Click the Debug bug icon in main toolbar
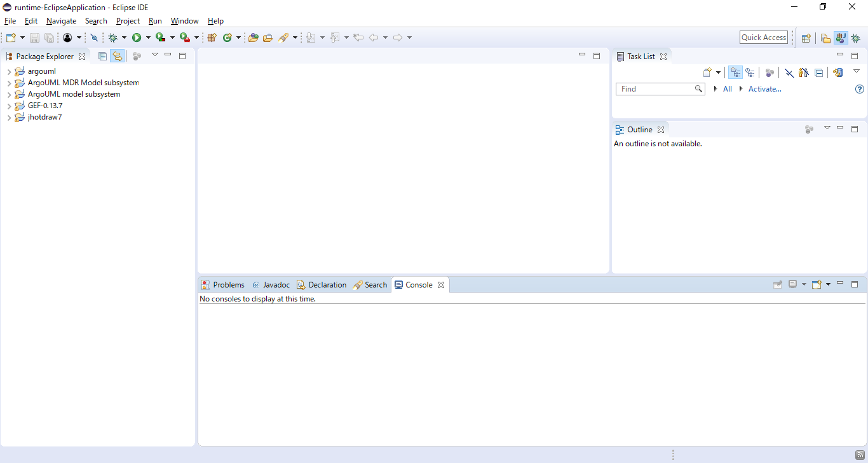This screenshot has height=463, width=868. pos(113,38)
